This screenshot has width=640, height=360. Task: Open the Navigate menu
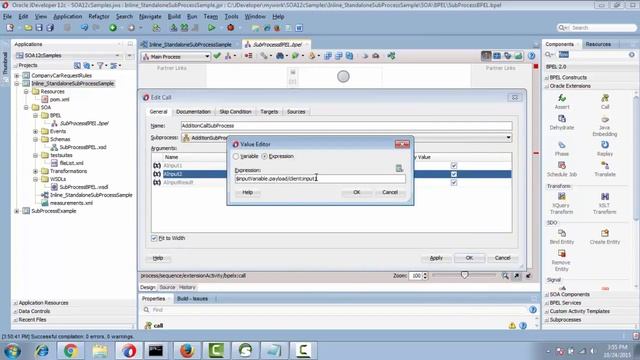[150, 16]
